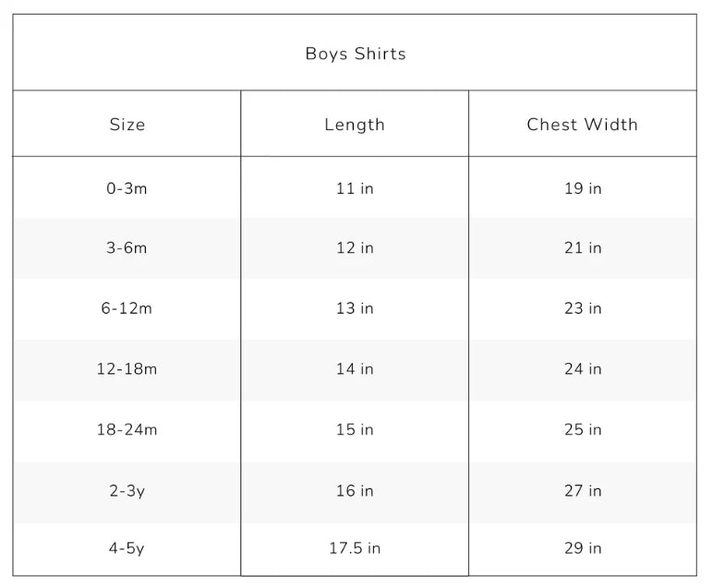
Task: Click the 0-3m size cell
Action: (127, 188)
